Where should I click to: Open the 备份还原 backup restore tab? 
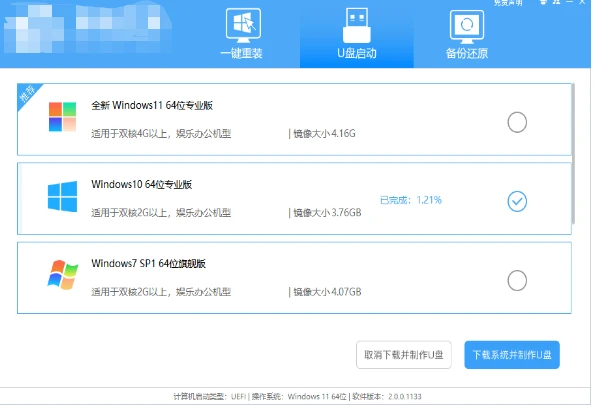click(x=467, y=34)
